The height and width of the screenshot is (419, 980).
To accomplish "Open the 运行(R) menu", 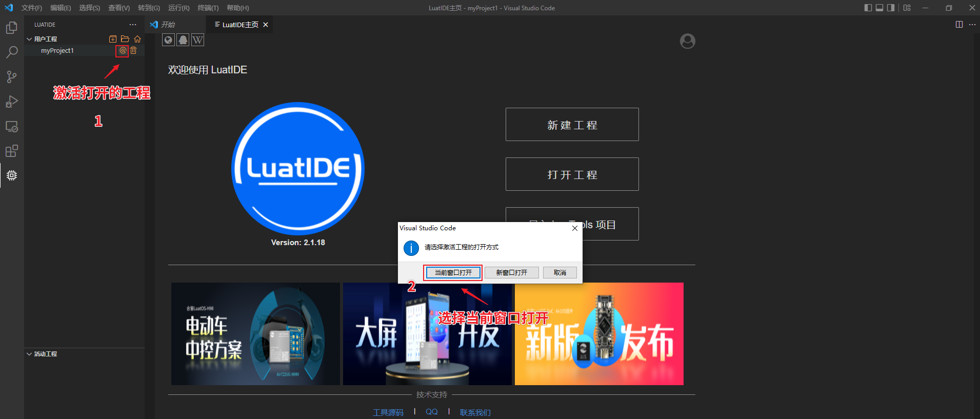I will pyautogui.click(x=179, y=8).
